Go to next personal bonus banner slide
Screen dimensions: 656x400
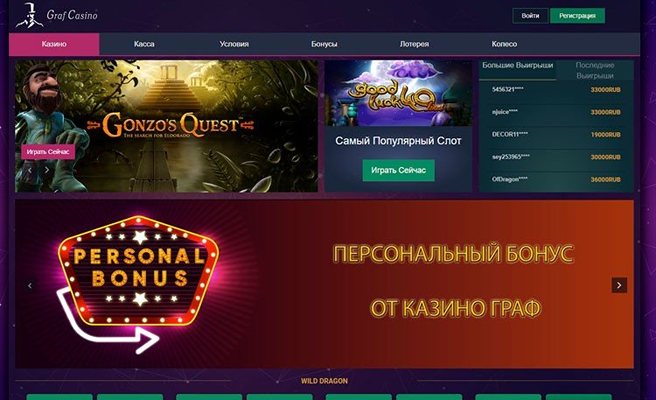coord(619,285)
